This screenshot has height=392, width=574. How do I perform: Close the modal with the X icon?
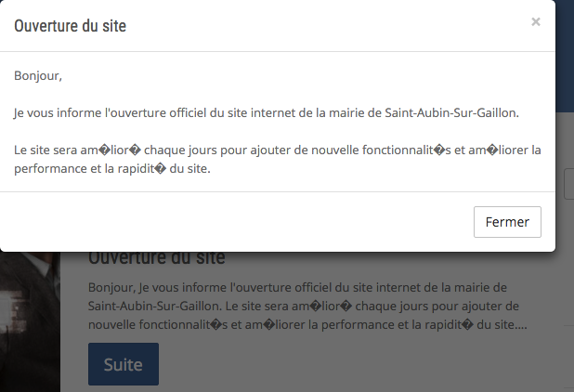pos(536,22)
